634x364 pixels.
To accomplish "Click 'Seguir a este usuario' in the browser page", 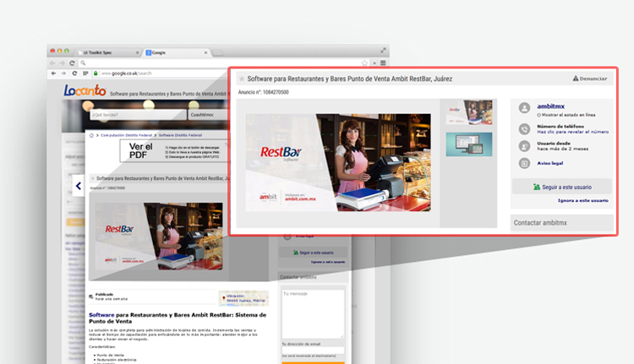I will (x=314, y=253).
